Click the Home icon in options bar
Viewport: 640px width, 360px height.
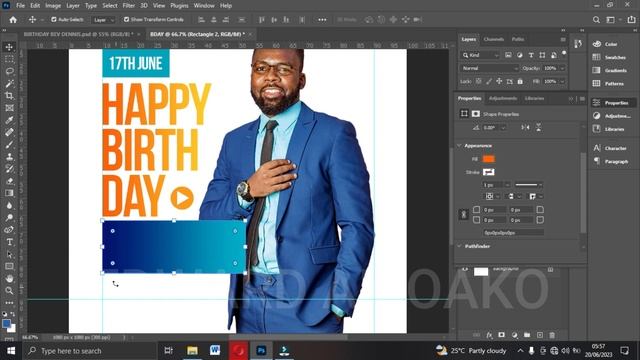13,20
